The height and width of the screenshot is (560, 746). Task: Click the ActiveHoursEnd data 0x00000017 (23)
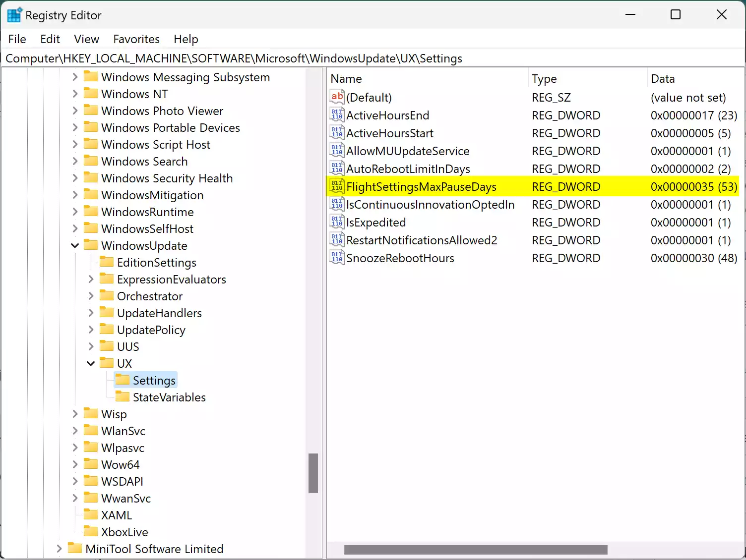694,115
